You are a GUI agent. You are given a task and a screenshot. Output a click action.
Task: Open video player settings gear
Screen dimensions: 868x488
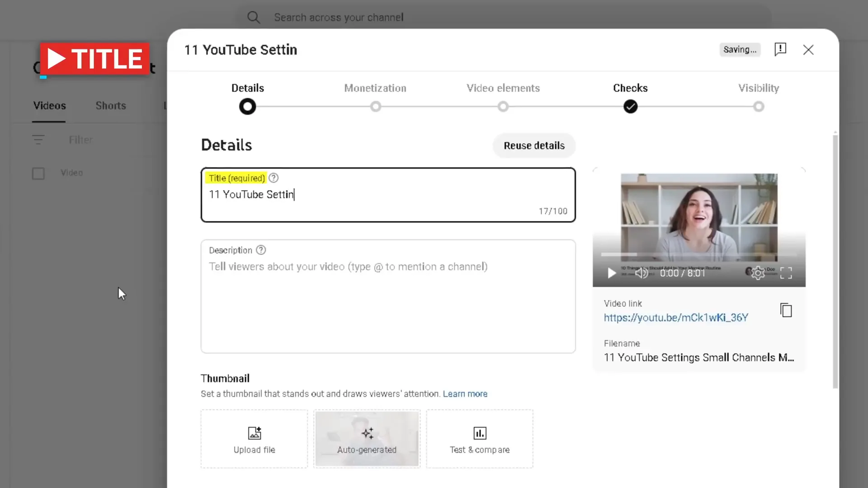click(758, 273)
